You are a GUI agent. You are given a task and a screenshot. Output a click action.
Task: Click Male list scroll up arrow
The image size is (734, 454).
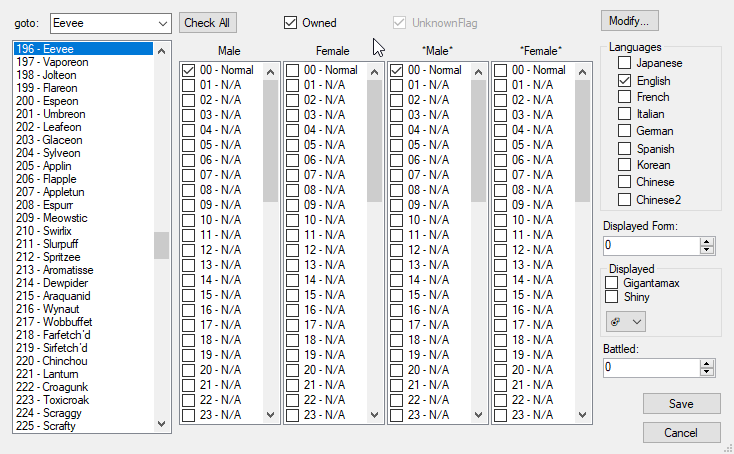[271, 72]
